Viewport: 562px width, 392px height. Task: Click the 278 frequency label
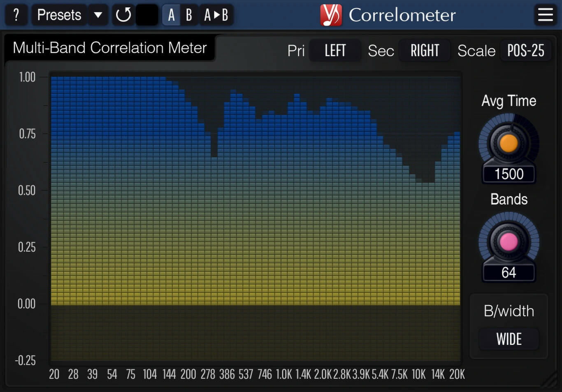coord(208,374)
